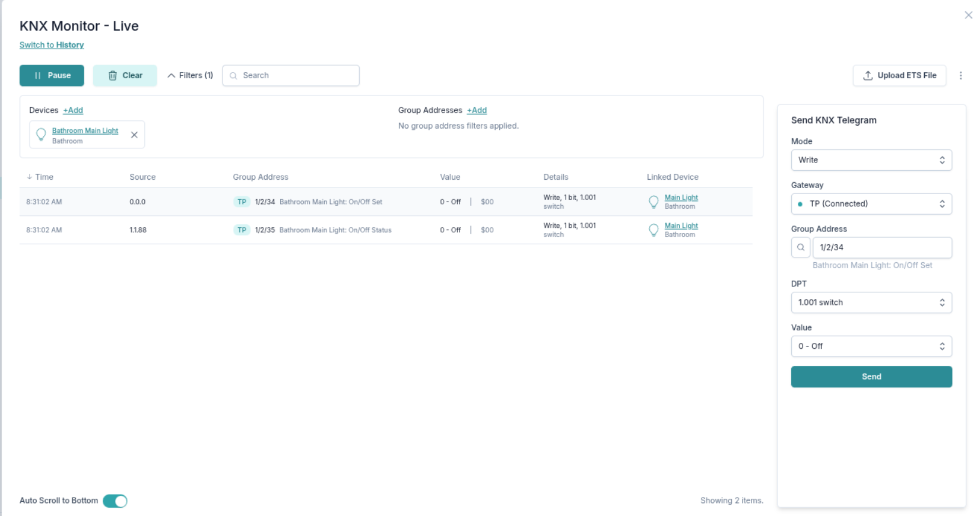Open the DPT dropdown showing 1.001 switch
Image resolution: width=980 pixels, height=516 pixels.
[x=871, y=302]
